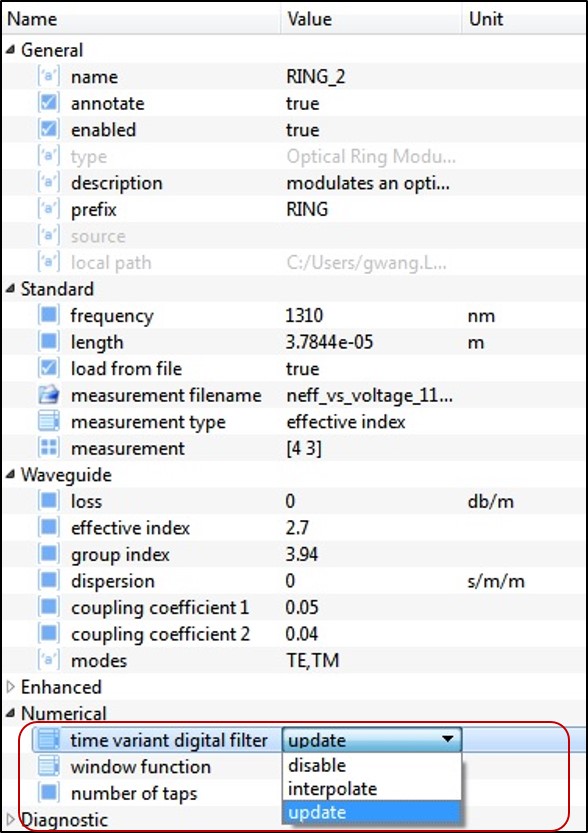Expand the Diagnostic section
This screenshot has width=588, height=833.
pyautogui.click(x=11, y=820)
